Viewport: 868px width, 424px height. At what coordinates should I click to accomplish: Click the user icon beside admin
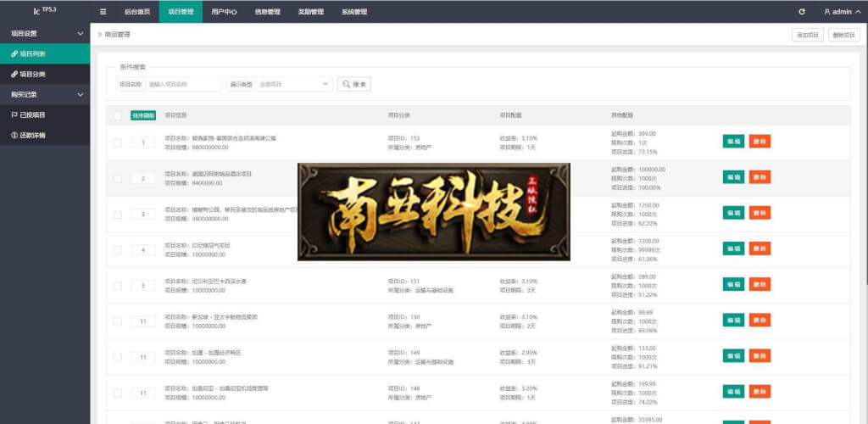827,12
